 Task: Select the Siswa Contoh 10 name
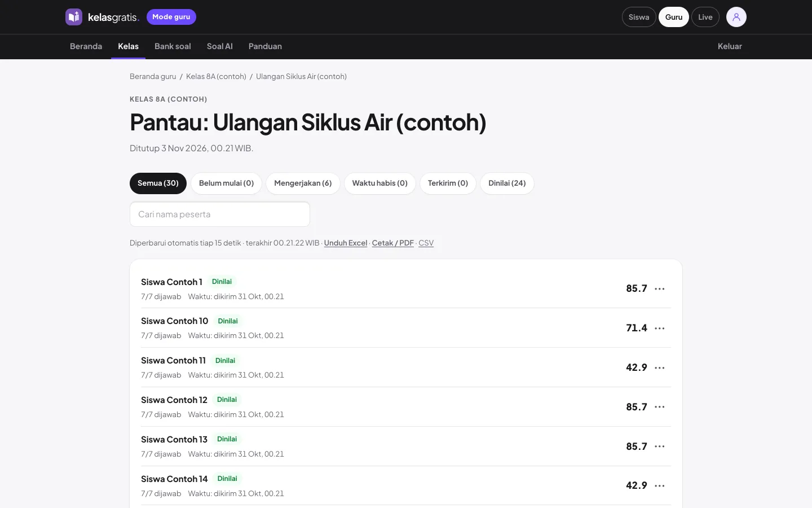[x=175, y=321]
